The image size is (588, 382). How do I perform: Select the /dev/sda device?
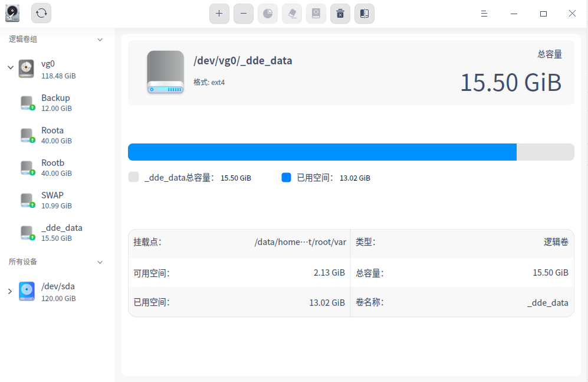click(x=57, y=292)
